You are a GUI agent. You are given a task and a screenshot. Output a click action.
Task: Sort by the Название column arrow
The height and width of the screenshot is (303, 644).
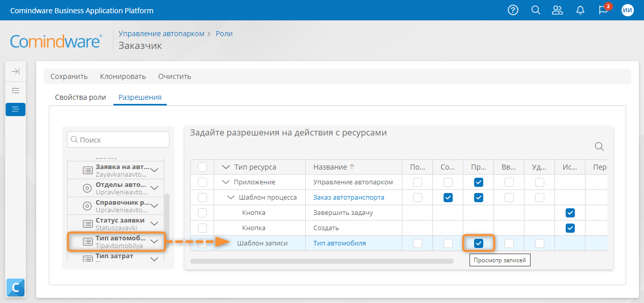[x=352, y=167]
